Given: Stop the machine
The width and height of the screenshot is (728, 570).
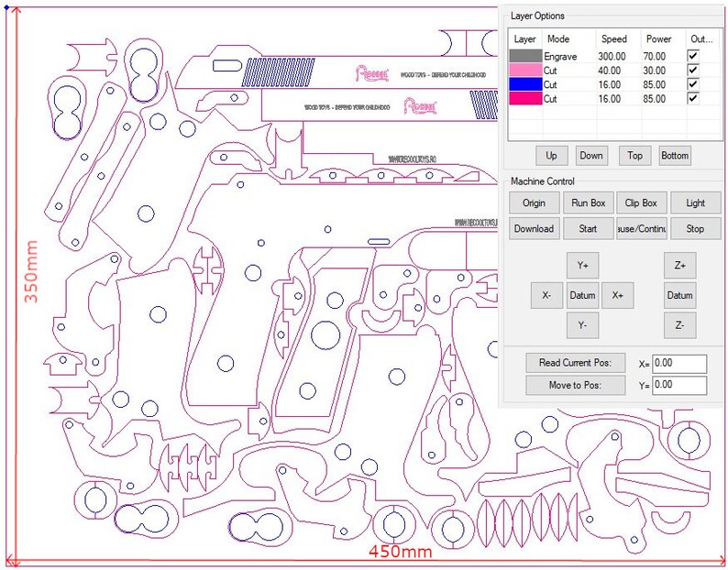Looking at the screenshot, I should pos(696,228).
